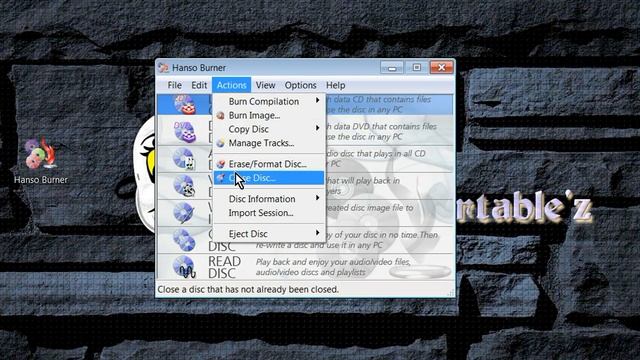Click 'Play back and enjoy your audio/video files' text

click(x=333, y=262)
